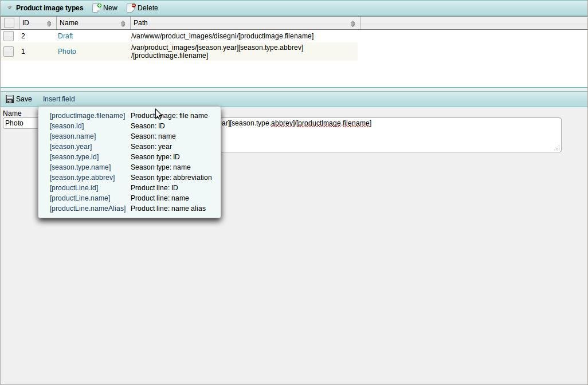Insert the [season.year] field

tap(70, 146)
